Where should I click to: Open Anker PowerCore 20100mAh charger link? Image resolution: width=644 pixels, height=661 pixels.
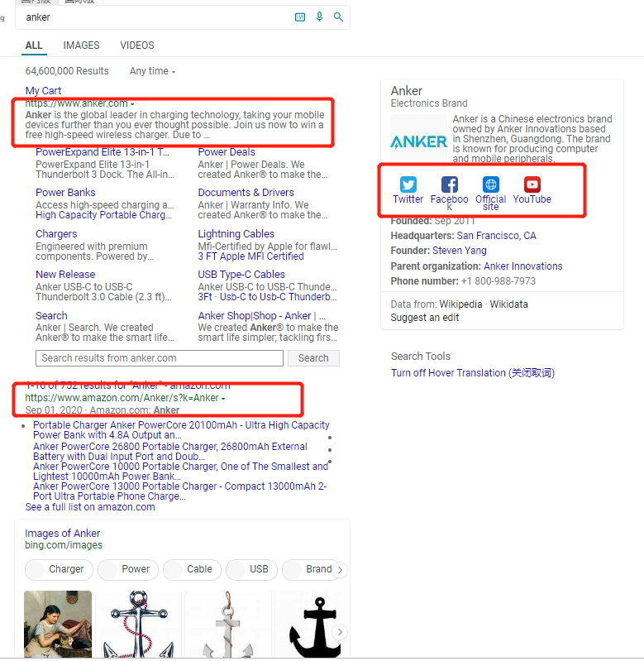181,430
